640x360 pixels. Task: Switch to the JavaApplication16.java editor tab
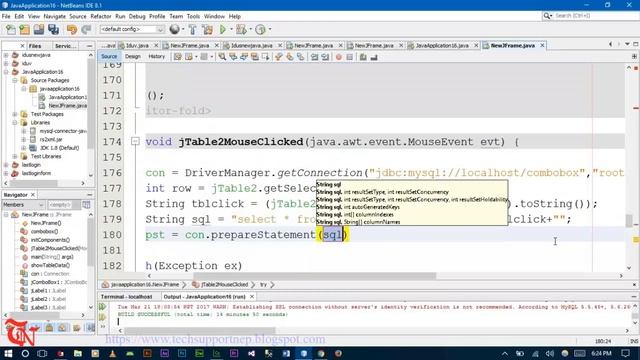tap(442, 46)
